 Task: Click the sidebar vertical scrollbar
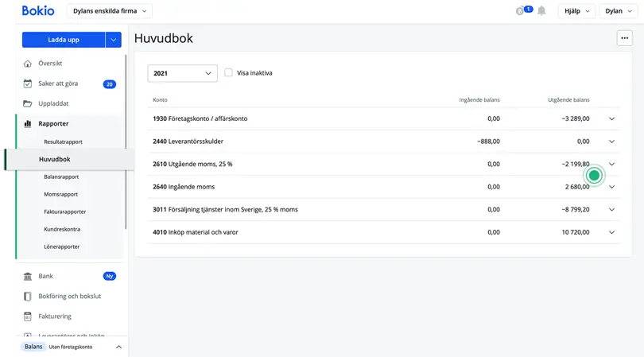click(x=126, y=142)
